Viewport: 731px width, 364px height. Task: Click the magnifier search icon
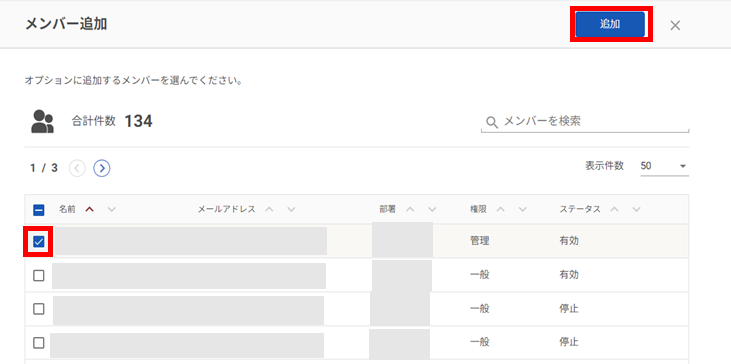pyautogui.click(x=492, y=122)
